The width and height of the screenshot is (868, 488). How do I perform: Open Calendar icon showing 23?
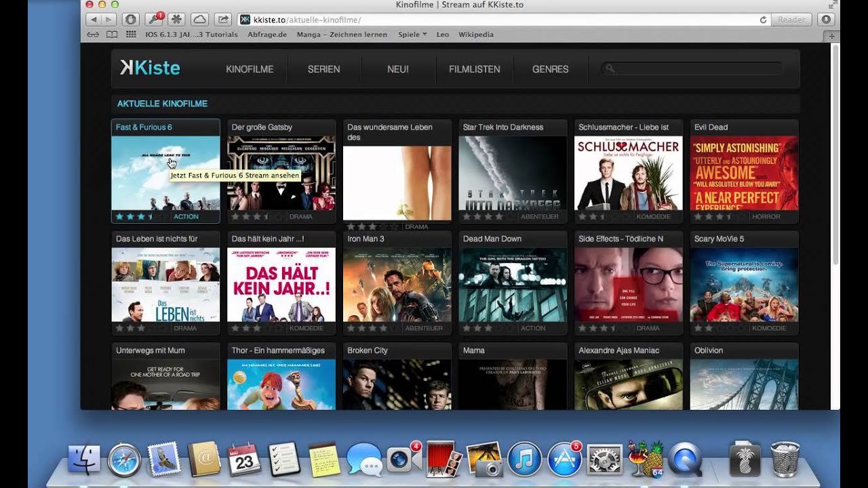coord(244,460)
